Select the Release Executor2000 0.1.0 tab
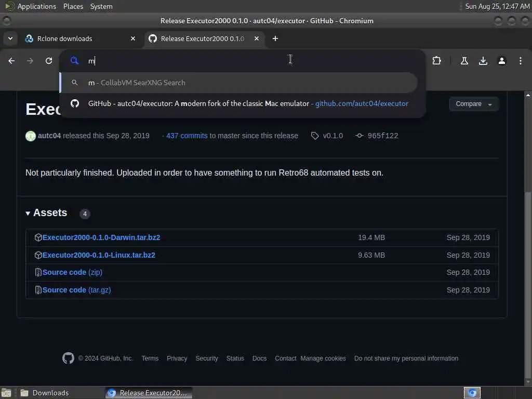 tap(205, 38)
